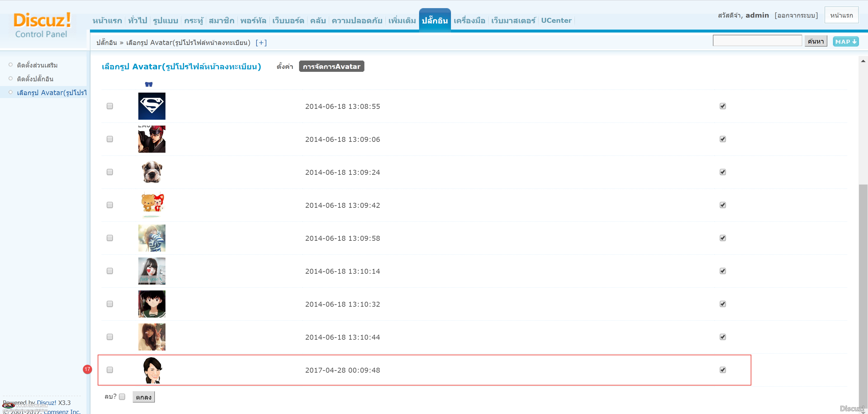Select the row checkbox for 13:09:06 avatar

[x=109, y=139]
